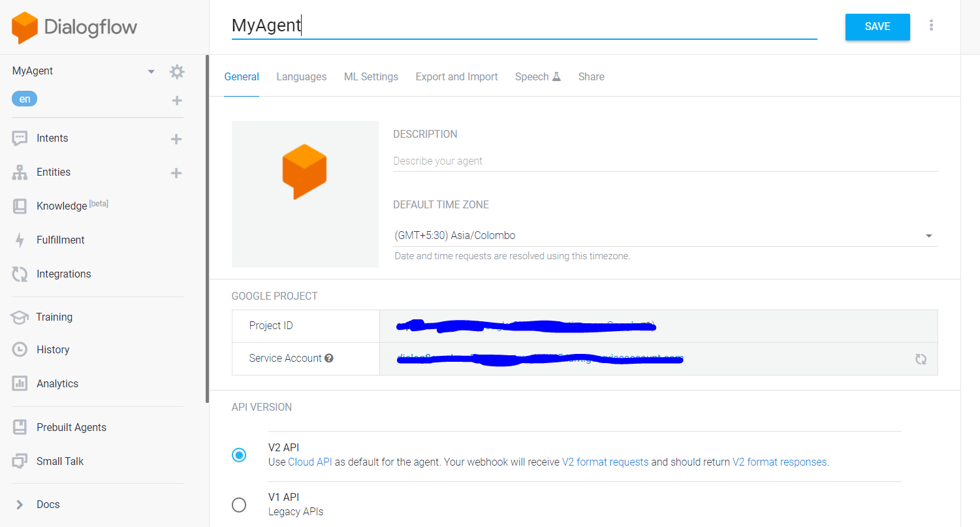Create a new intent with plus icon
This screenshot has height=527, width=980.
176,138
